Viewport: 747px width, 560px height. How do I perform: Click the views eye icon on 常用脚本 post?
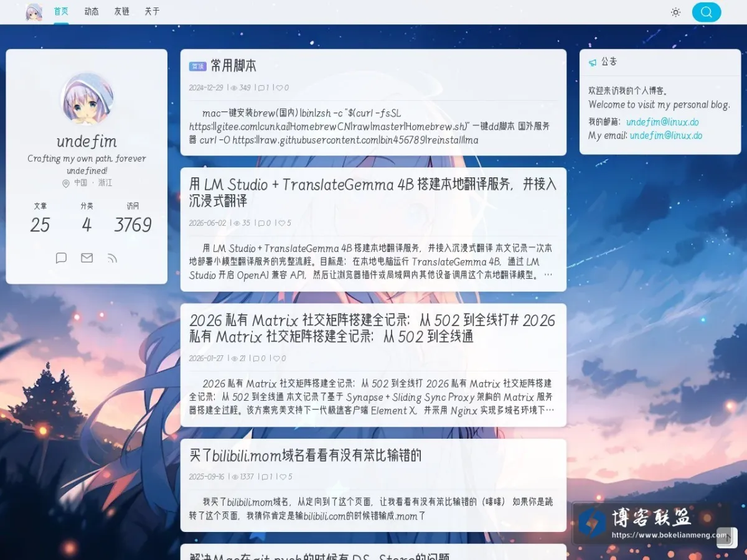tap(234, 88)
